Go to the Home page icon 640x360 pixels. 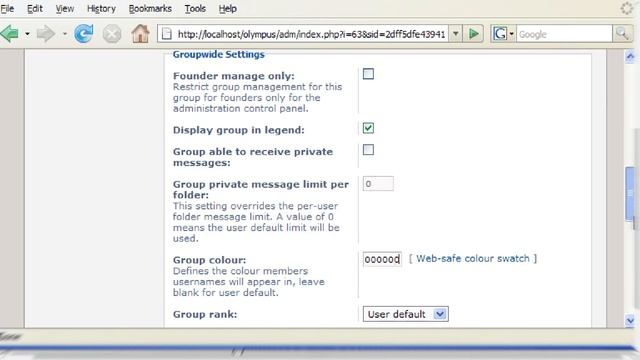140,33
